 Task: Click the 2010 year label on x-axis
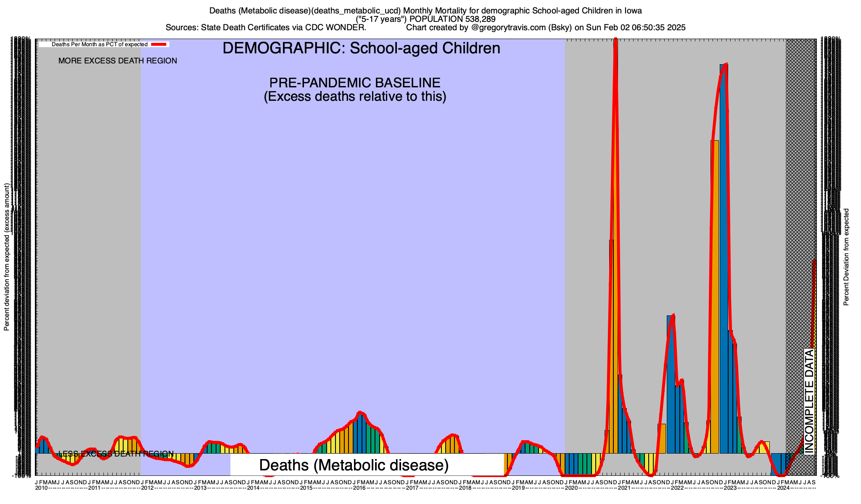click(41, 488)
